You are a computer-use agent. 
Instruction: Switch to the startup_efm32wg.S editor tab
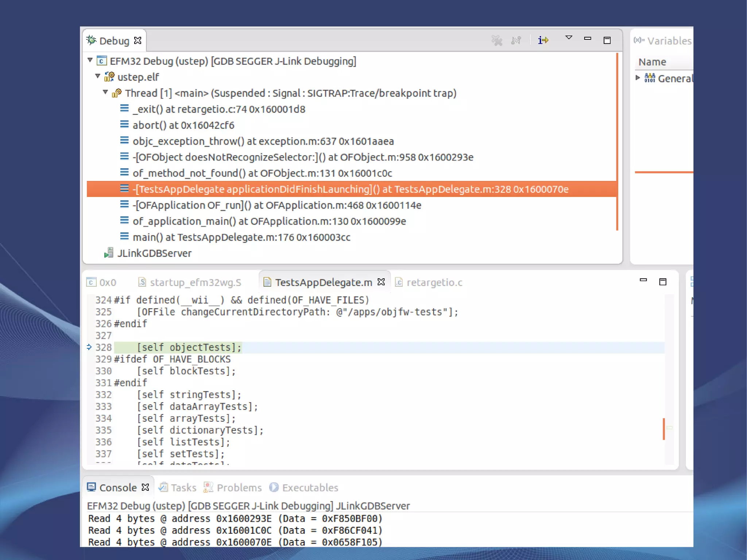point(195,282)
